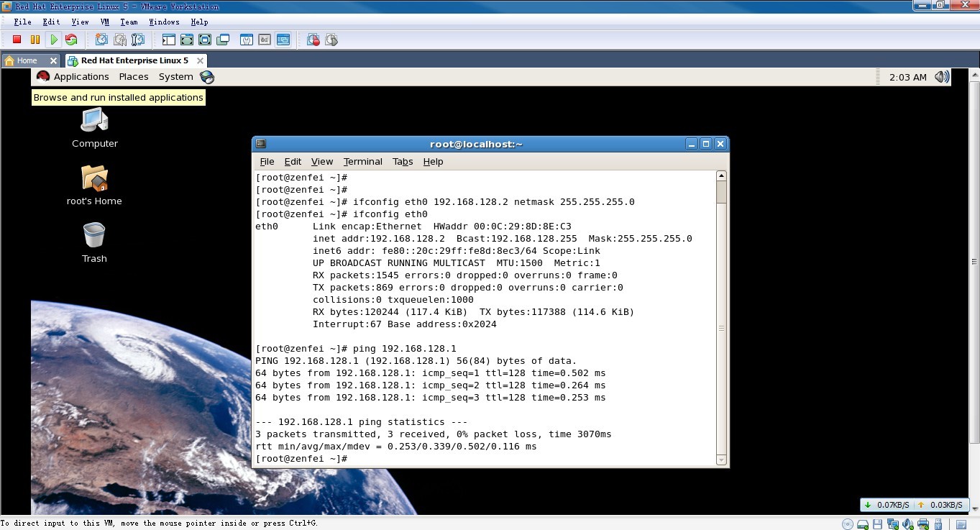Open the terminal window menu icon in title bar
Screen dimensions: 980x530
tap(260, 144)
